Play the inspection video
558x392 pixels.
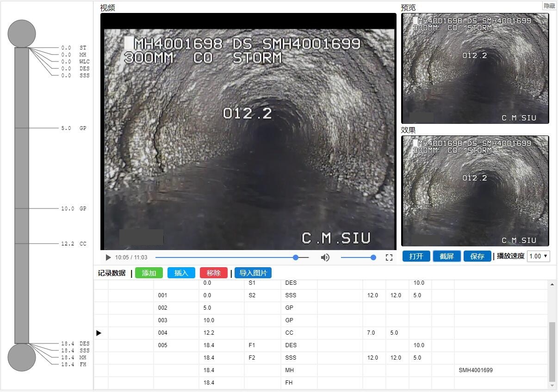click(108, 257)
